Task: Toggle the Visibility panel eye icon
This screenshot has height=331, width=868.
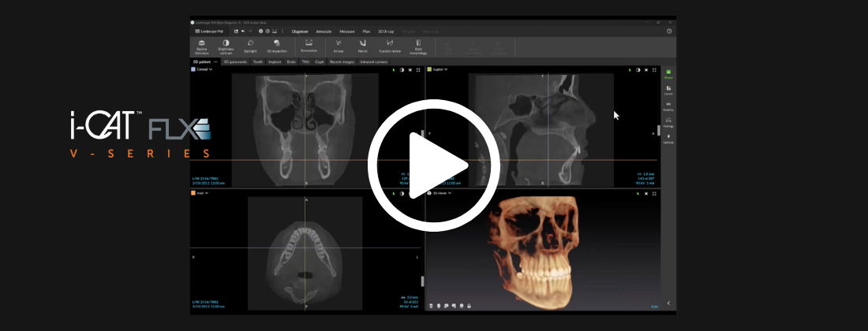Action: tap(668, 106)
